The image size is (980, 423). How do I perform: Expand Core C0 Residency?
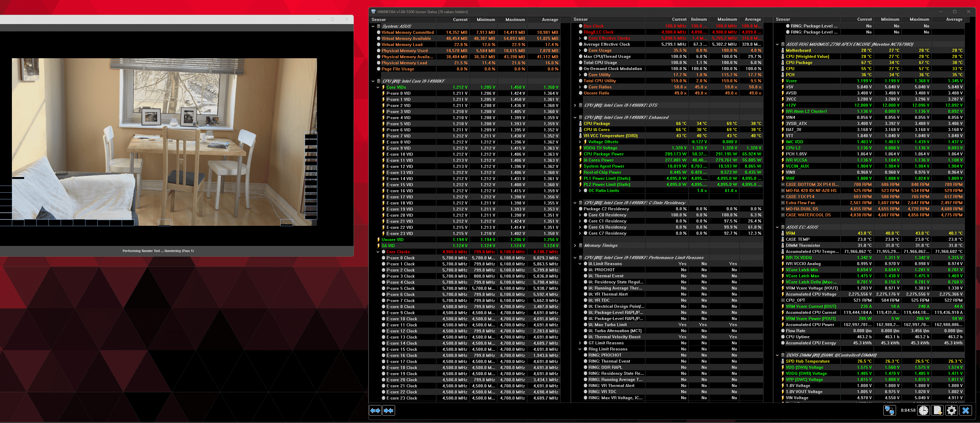[580, 215]
